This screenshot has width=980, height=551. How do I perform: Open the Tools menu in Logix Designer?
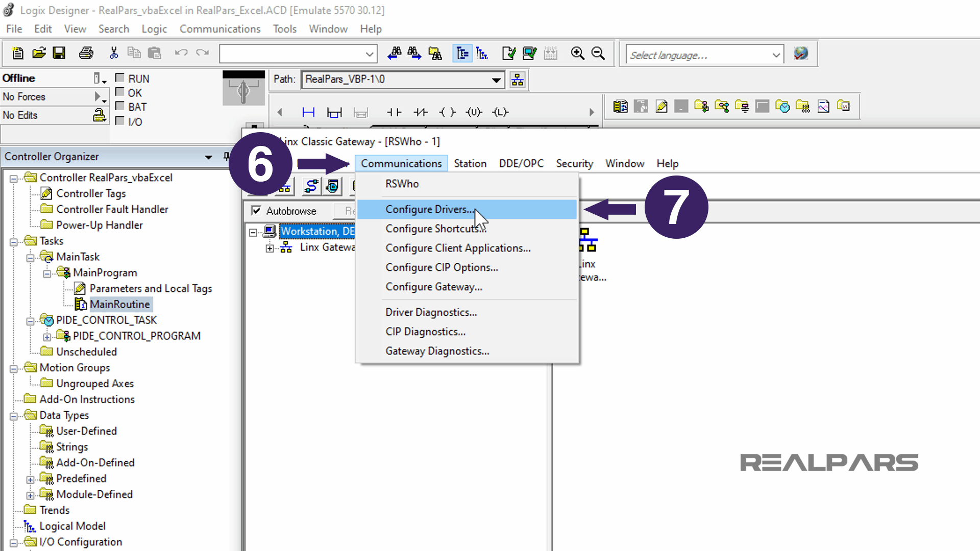click(284, 29)
